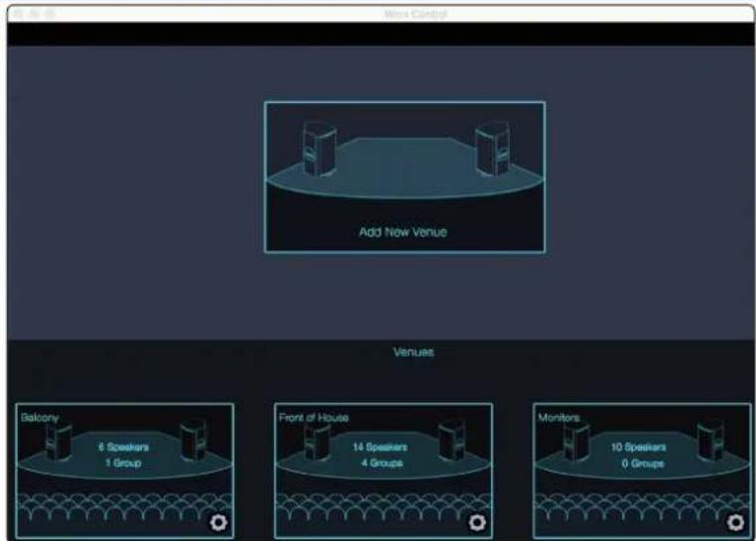
Task: Open the Monitors venue card
Action: (x=642, y=471)
